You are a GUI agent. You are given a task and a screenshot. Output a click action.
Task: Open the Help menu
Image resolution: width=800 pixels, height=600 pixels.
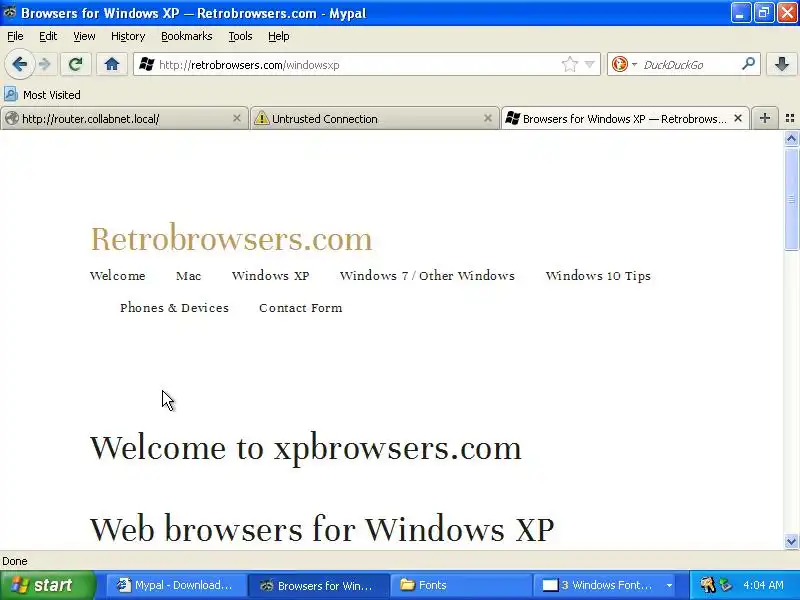[279, 36]
